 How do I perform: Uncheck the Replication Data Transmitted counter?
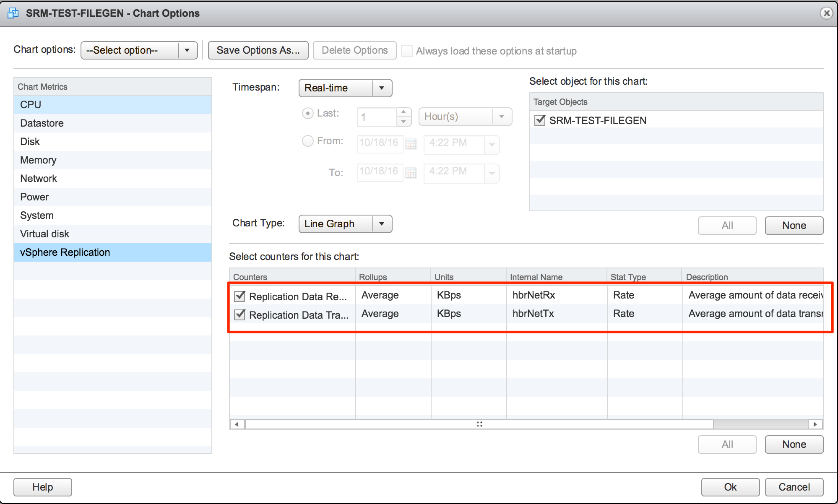tap(239, 314)
